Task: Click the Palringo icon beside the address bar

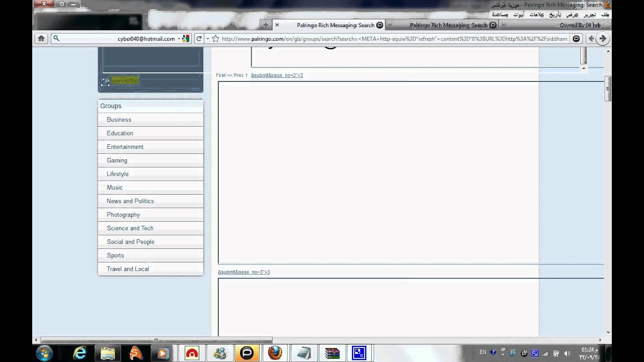Action: coord(577,39)
